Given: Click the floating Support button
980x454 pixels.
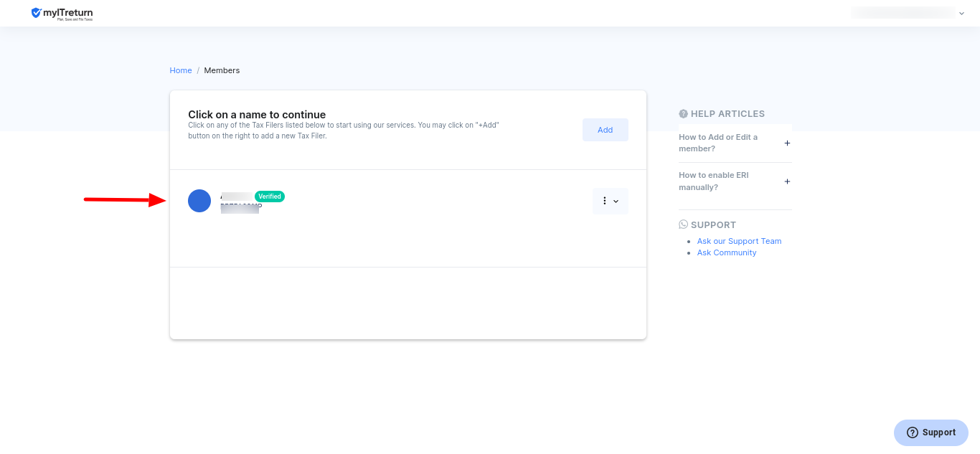Looking at the screenshot, I should [931, 432].
